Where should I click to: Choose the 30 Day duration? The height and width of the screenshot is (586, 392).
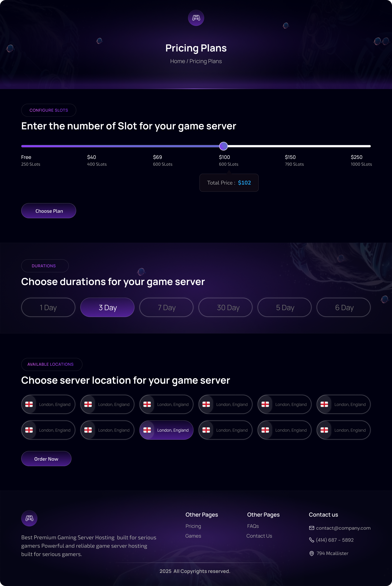[225, 307]
